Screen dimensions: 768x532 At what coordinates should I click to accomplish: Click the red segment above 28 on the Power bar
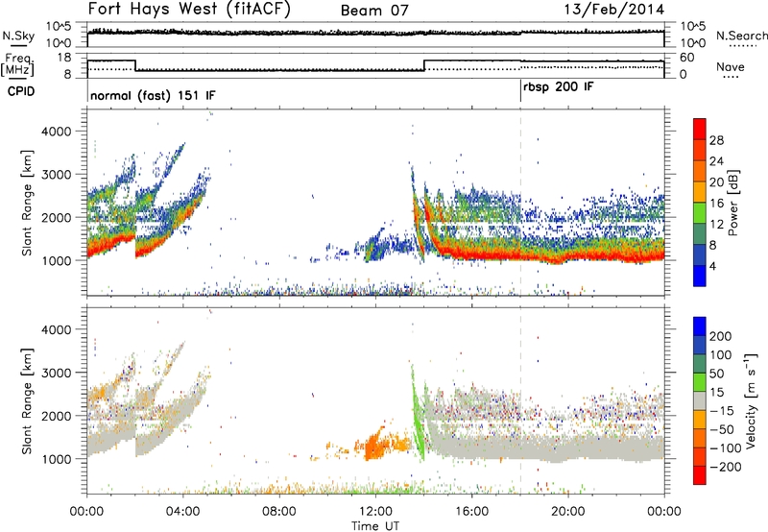pyautogui.click(x=700, y=129)
